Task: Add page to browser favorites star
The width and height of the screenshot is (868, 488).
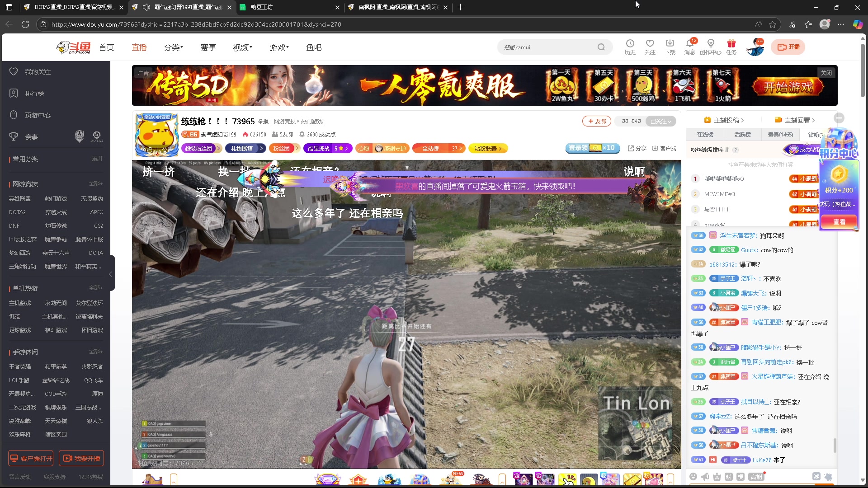Action: (773, 24)
